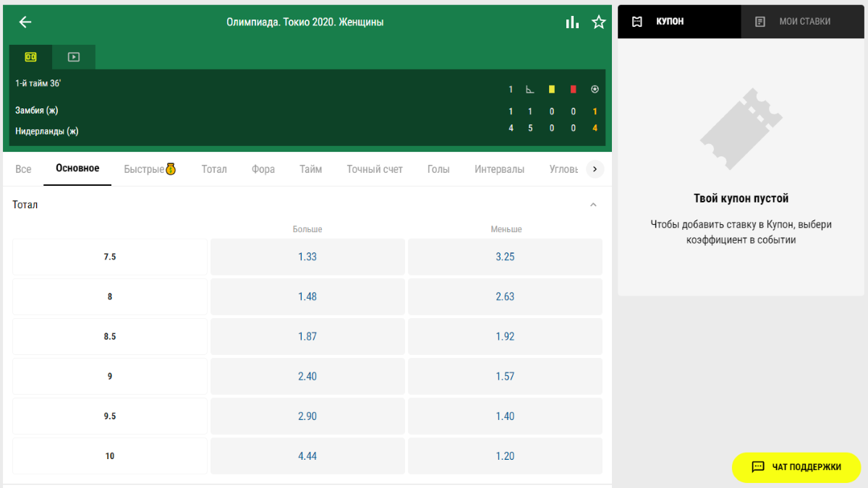Open support chat speech bubble button
868x488 pixels.
pyautogui.click(x=796, y=467)
